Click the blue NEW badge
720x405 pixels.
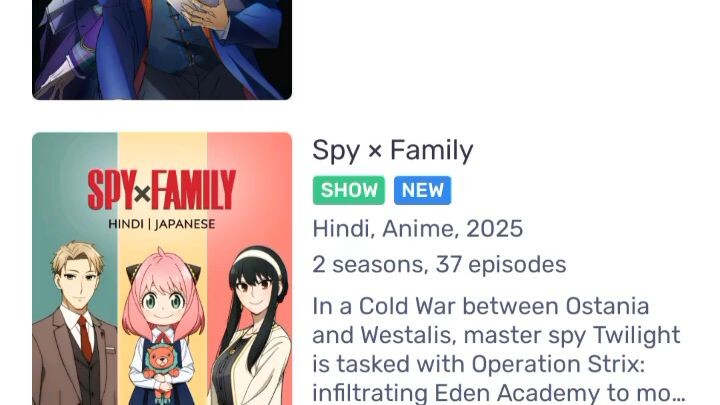pyautogui.click(x=422, y=190)
